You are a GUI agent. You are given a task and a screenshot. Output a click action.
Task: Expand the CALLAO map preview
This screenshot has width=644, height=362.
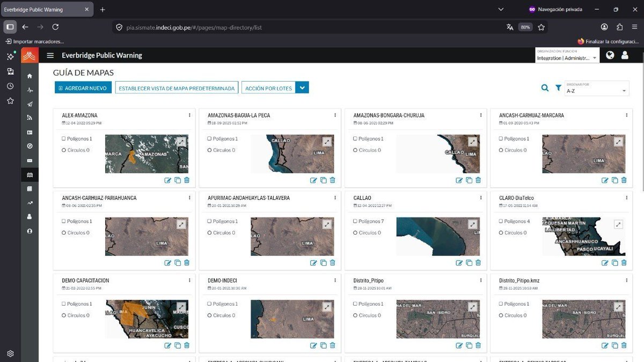pos(473,225)
